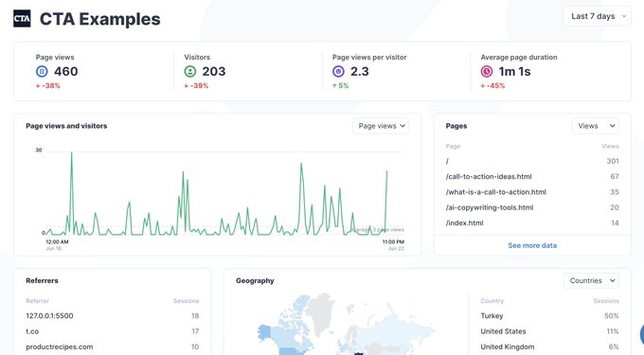Select /index.html page row

(x=532, y=223)
